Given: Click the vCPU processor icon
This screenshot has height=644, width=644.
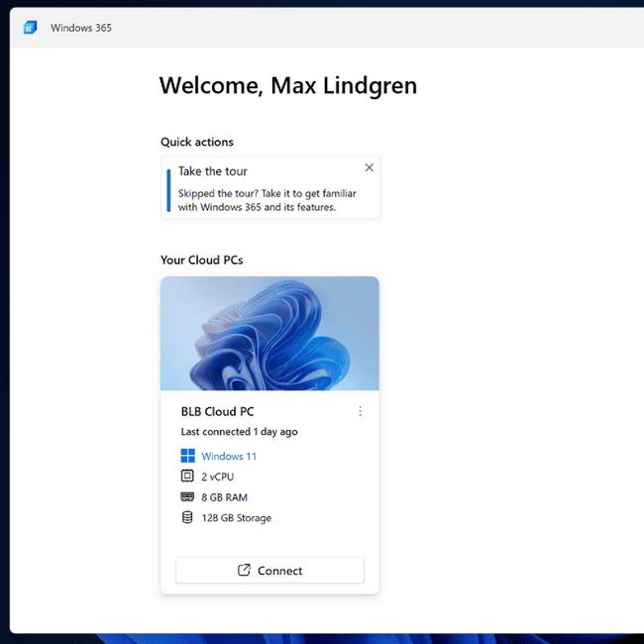Looking at the screenshot, I should 187,476.
